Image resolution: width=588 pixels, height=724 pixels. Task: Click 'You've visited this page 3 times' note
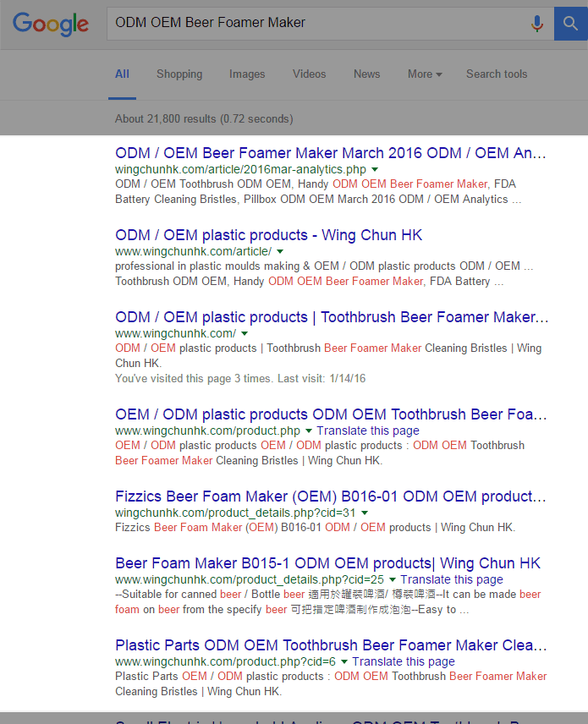(240, 379)
